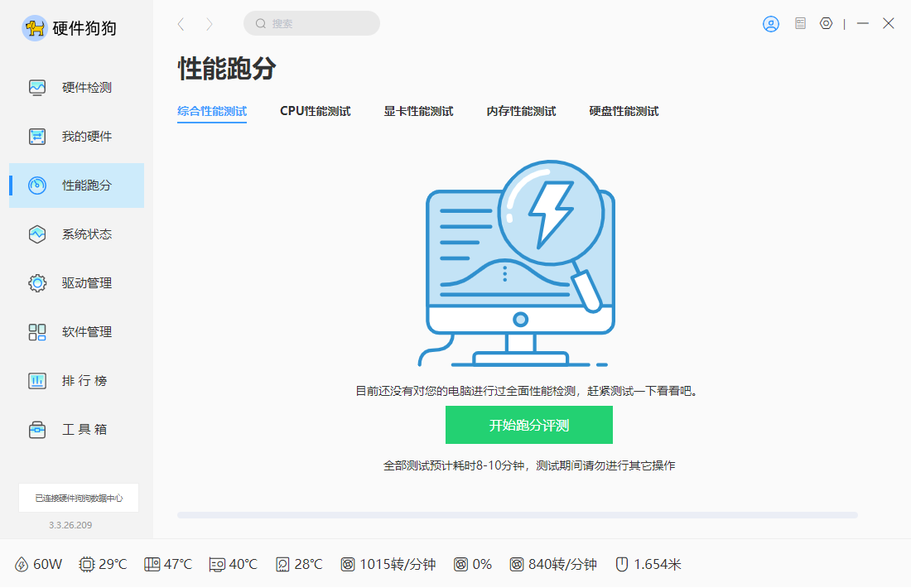Click the back navigation arrow
This screenshot has width=911, height=588.
click(181, 24)
